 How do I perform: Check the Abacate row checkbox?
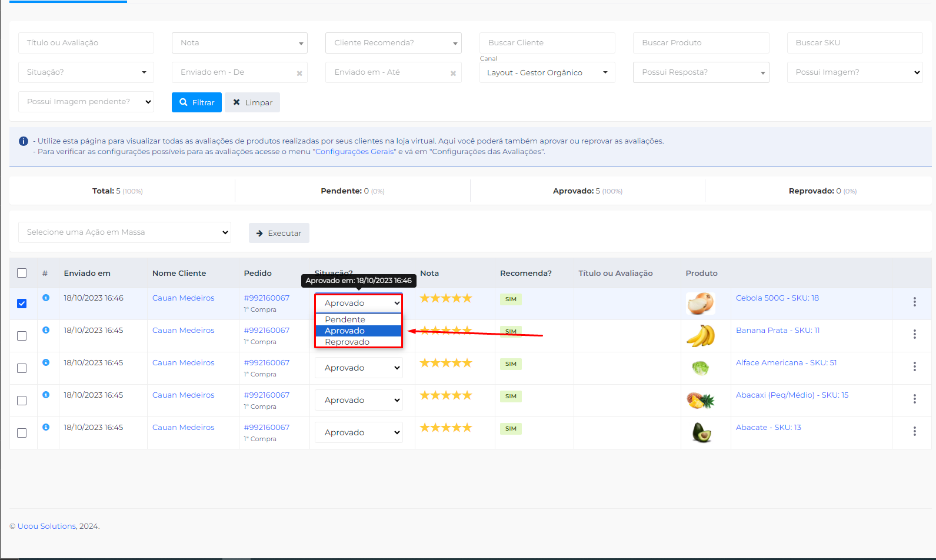(22, 433)
